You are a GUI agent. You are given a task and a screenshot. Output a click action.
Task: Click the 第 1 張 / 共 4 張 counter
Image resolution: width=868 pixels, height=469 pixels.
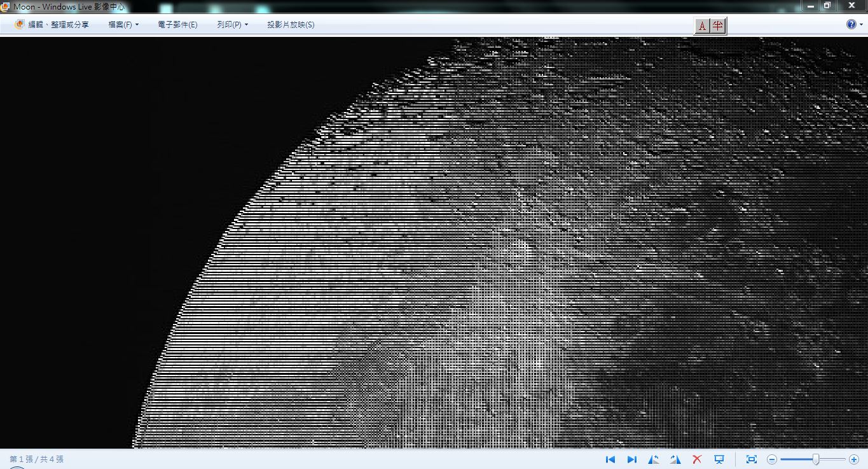tap(36, 459)
